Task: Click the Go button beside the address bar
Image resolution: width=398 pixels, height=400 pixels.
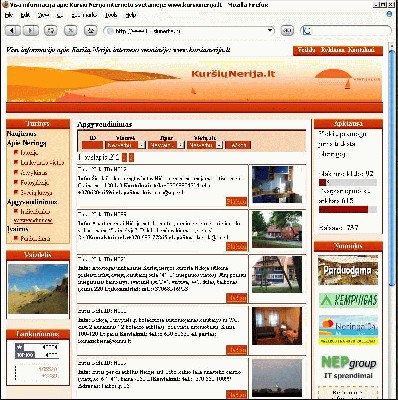Action: click(x=287, y=31)
